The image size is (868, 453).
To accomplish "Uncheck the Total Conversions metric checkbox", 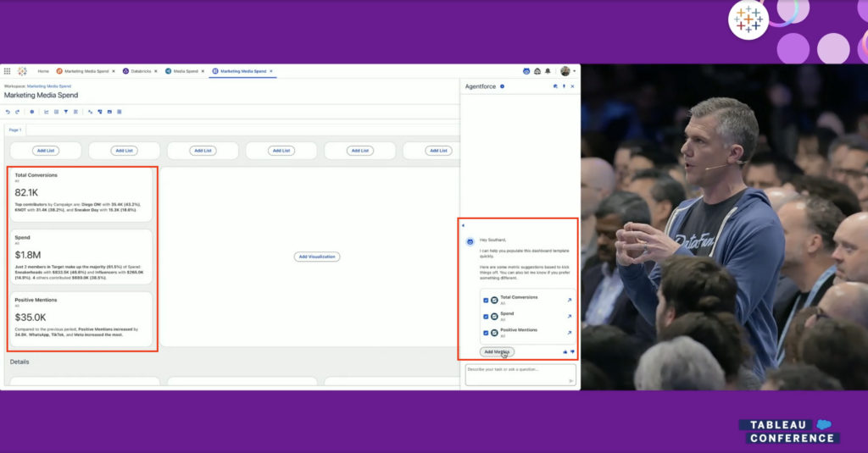I will pyautogui.click(x=486, y=301).
